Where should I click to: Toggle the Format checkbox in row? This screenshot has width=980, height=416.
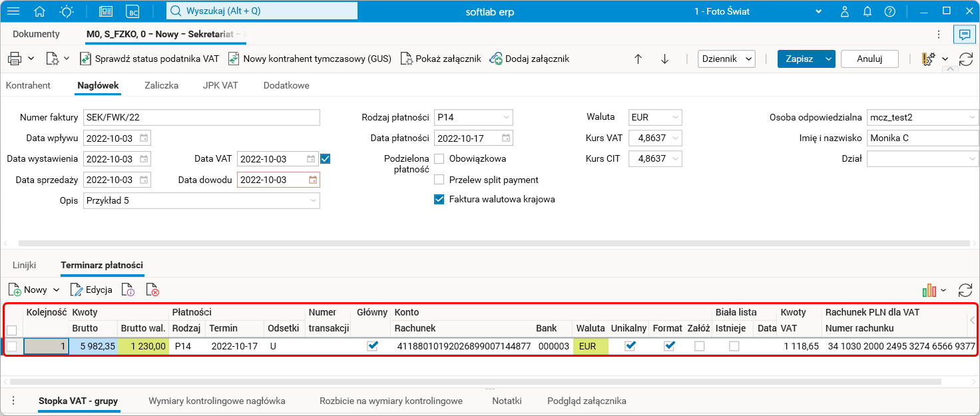pos(670,346)
